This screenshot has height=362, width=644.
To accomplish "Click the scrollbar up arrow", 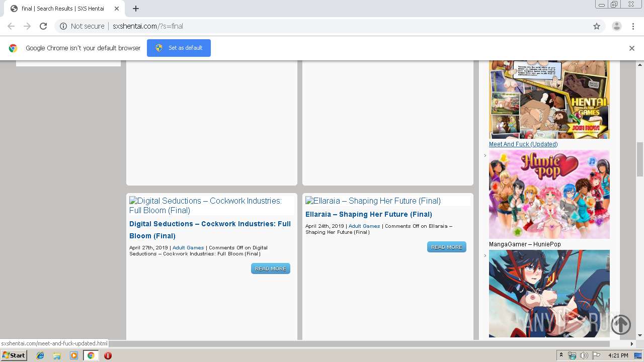I will 640,64.
